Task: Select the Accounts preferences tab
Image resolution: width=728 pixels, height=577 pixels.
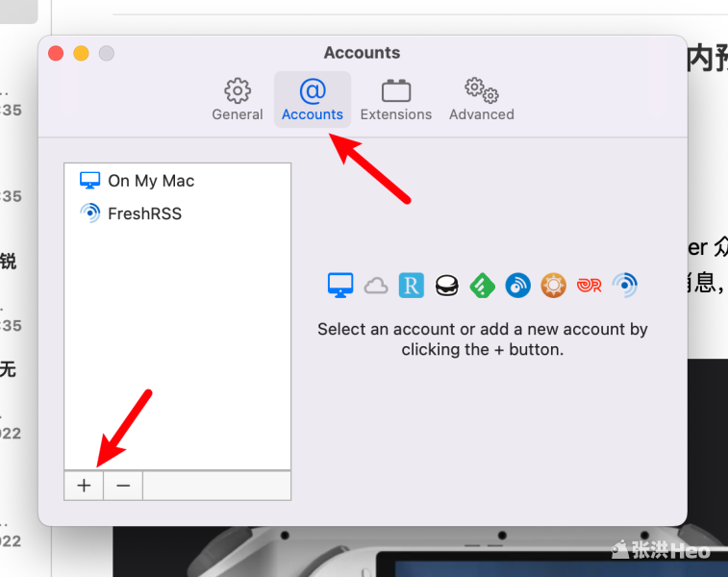Action: click(x=313, y=99)
